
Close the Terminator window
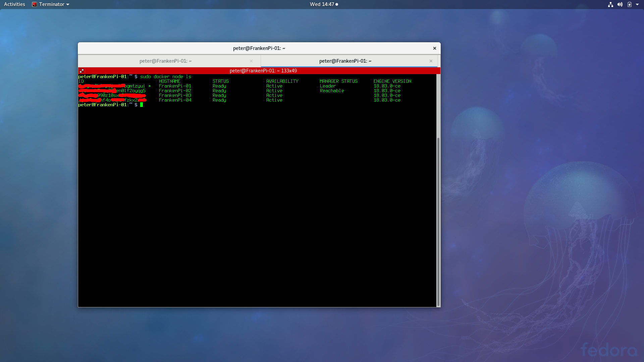click(435, 48)
